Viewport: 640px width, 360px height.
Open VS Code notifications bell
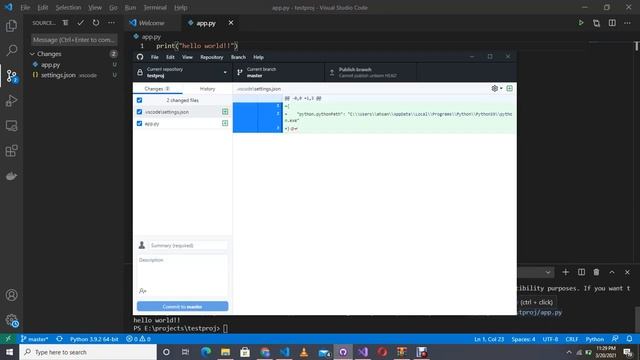pyautogui.click(x=629, y=339)
